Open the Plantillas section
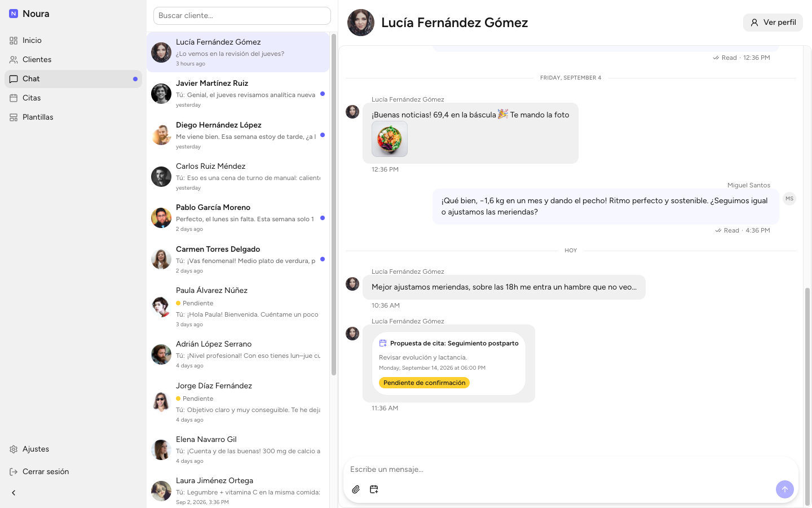Screen dimensions: 812x508 [73, 117]
